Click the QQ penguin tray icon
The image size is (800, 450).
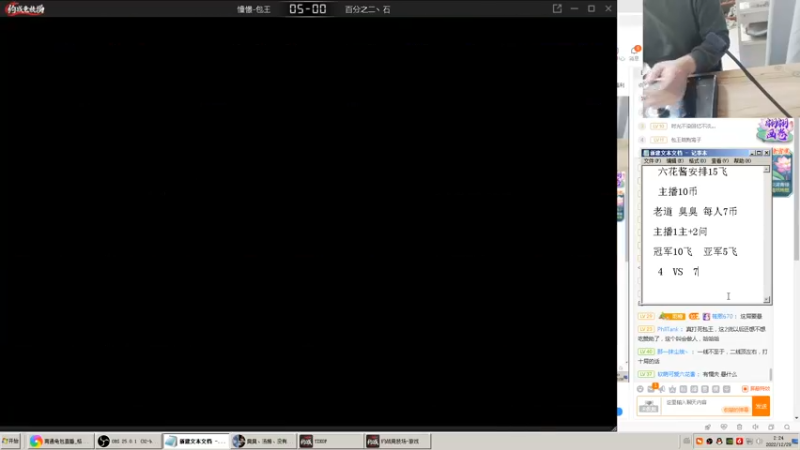[x=719, y=441]
